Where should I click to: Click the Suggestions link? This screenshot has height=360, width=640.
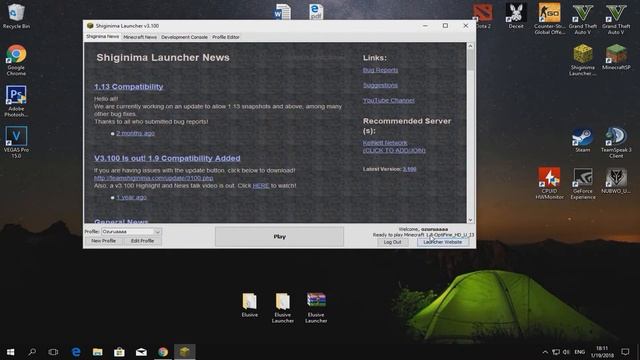(x=380, y=85)
